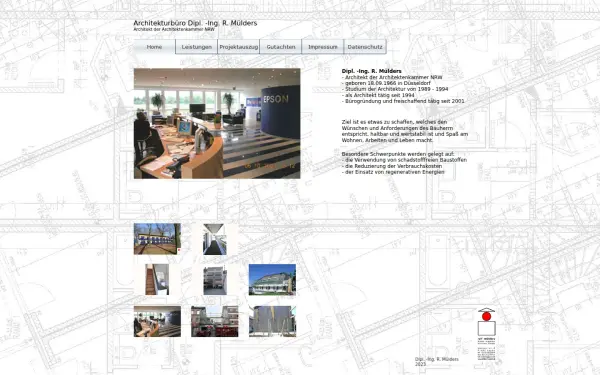The image size is (600, 375).
Task: Click the line Bürogründung und freischaffend tätig seit 2001
Action: point(403,101)
